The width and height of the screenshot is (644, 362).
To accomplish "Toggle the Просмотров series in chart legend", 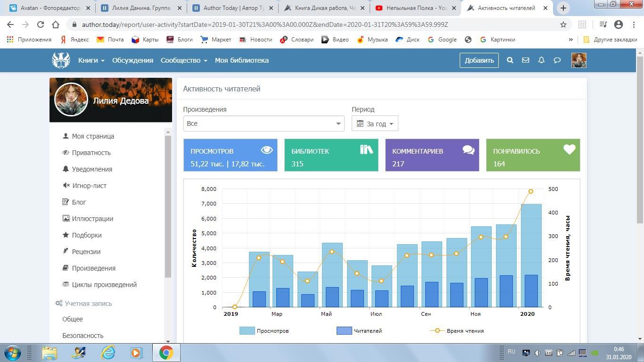I will pos(264,331).
